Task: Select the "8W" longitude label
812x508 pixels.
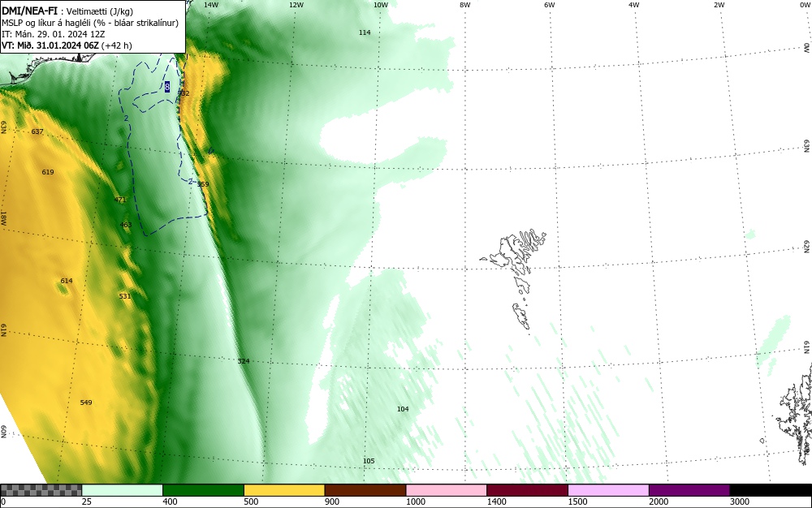Action: click(465, 5)
